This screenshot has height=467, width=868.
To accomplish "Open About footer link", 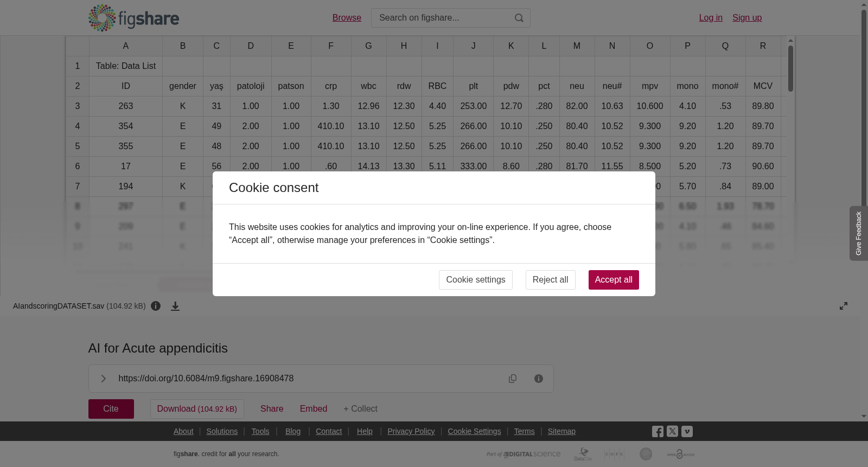I will pos(183,431).
